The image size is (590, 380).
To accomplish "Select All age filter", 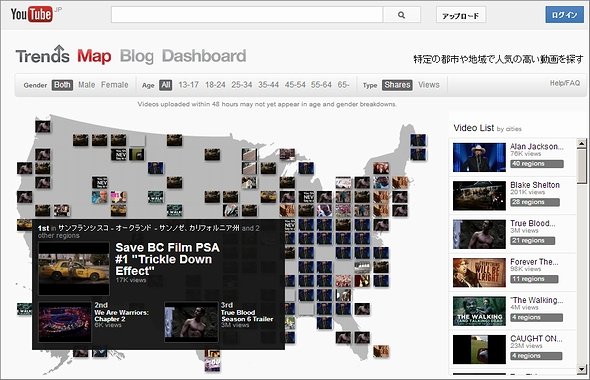I will tap(166, 85).
